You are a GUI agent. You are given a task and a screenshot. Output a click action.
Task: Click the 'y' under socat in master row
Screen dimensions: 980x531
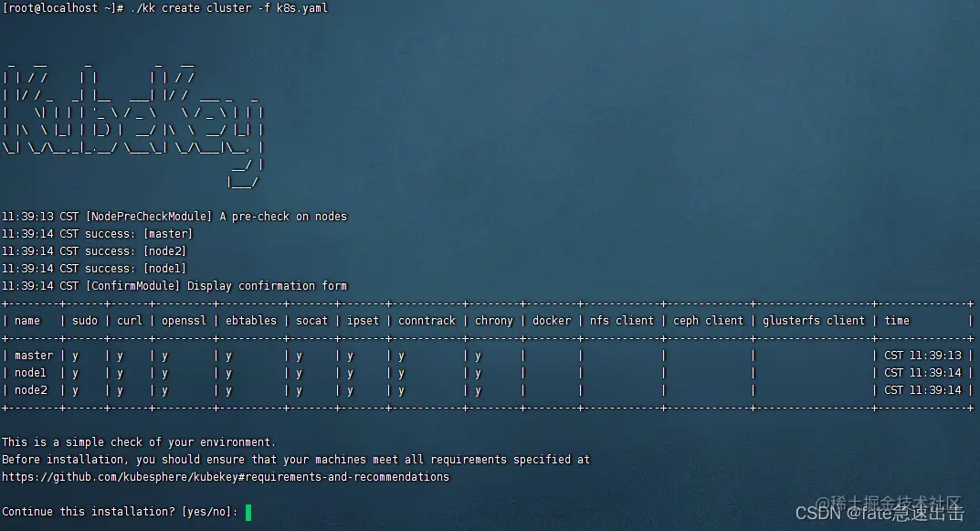[300, 356]
